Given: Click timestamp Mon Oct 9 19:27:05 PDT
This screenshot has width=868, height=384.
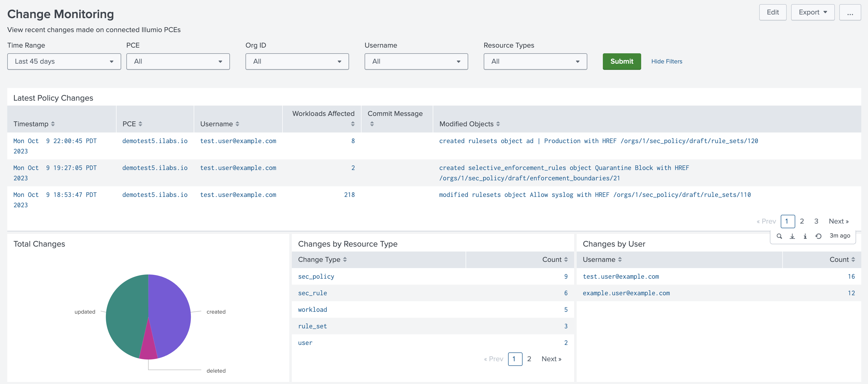Looking at the screenshot, I should pos(55,173).
